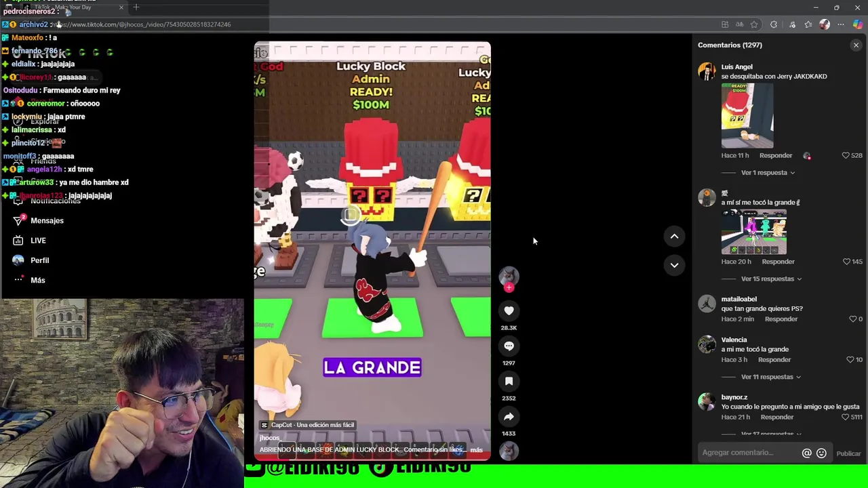The height and width of the screenshot is (488, 868).
Task: Open browser extensions puzzle icon
Action: click(x=774, y=24)
